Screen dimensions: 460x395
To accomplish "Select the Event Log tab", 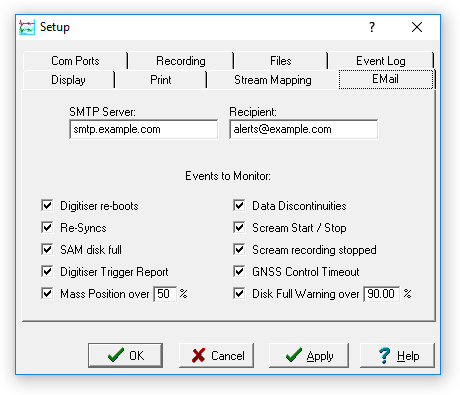I will click(381, 61).
